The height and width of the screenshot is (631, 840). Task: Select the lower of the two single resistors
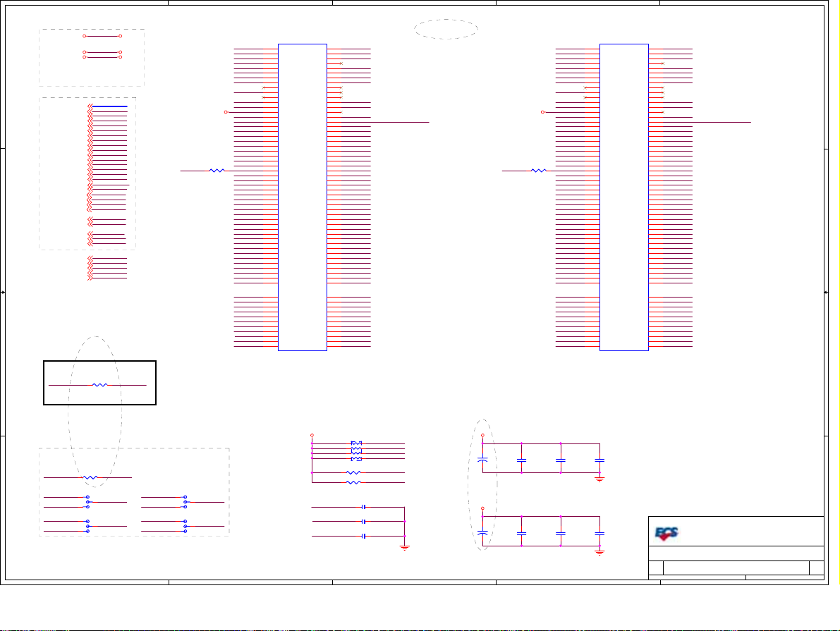(x=353, y=483)
